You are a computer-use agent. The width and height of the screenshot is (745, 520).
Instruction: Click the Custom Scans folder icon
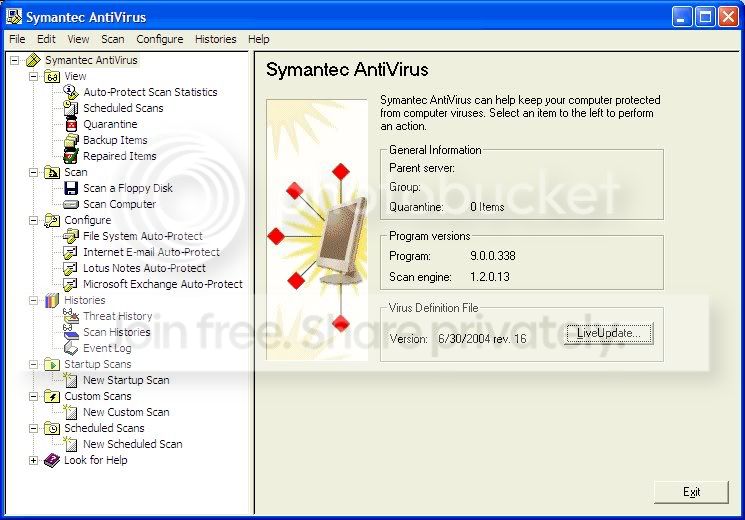pyautogui.click(x=52, y=396)
